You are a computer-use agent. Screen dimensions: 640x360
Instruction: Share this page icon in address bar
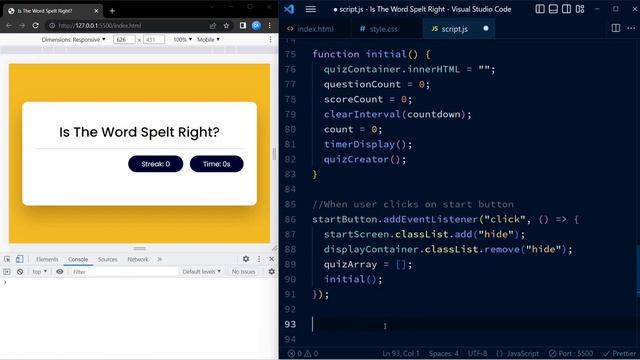pyautogui.click(x=213, y=25)
